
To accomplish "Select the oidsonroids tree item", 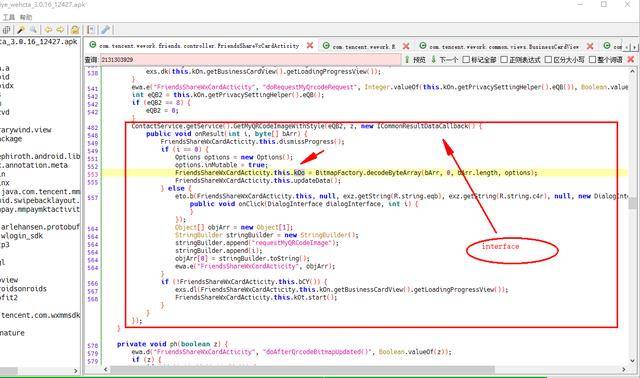I will (23, 289).
